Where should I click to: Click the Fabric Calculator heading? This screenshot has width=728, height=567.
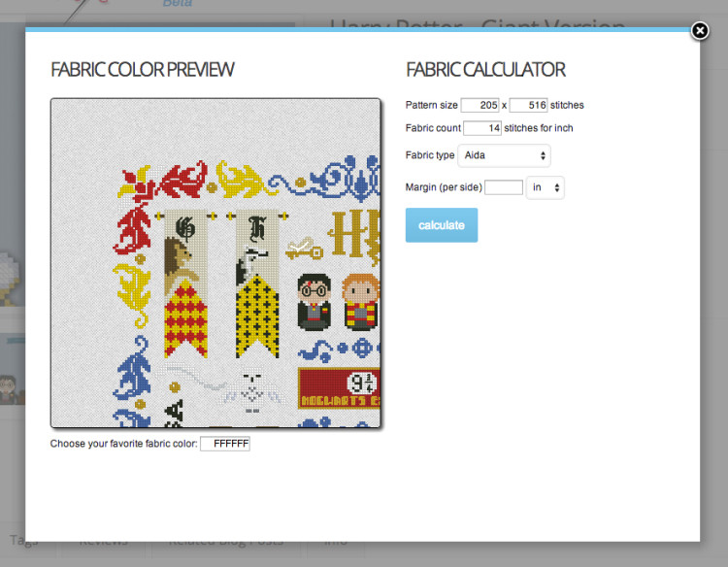(x=485, y=70)
